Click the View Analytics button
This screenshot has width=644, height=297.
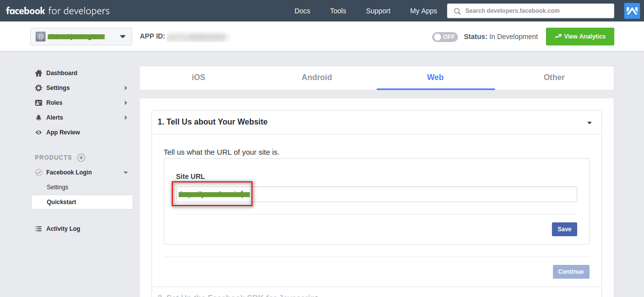click(x=580, y=37)
